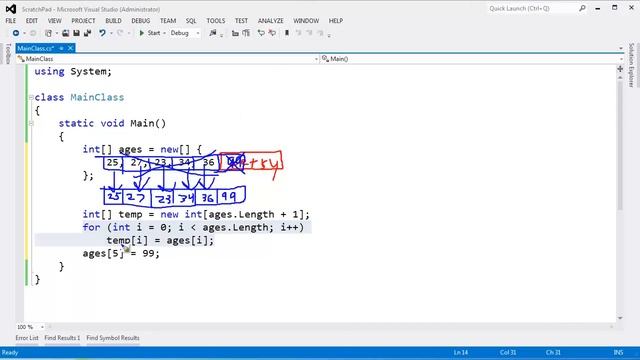
Task: Open the toolbar overflow options arrow
Action: 329,35
